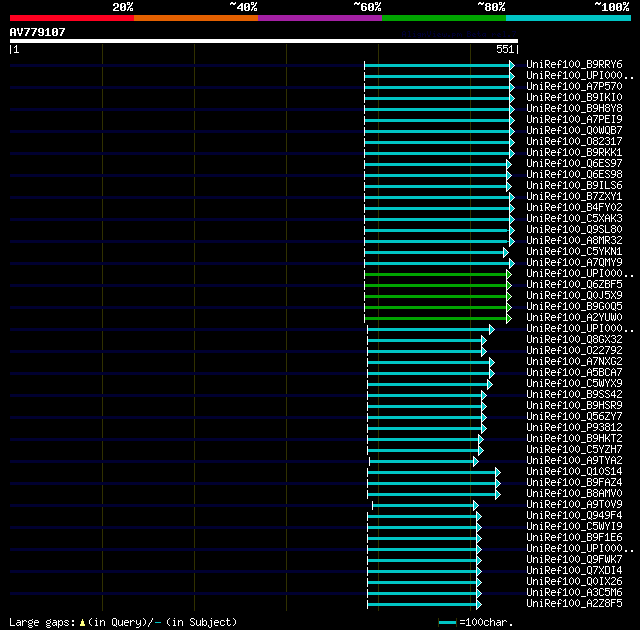Select the UniRef100_B9RKK1 label

pyautogui.click(x=574, y=153)
